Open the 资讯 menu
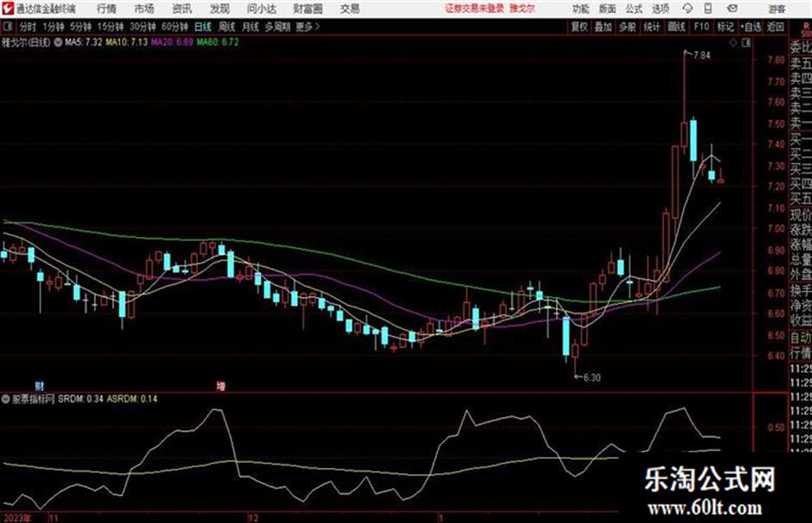The image size is (812, 523). tap(182, 9)
